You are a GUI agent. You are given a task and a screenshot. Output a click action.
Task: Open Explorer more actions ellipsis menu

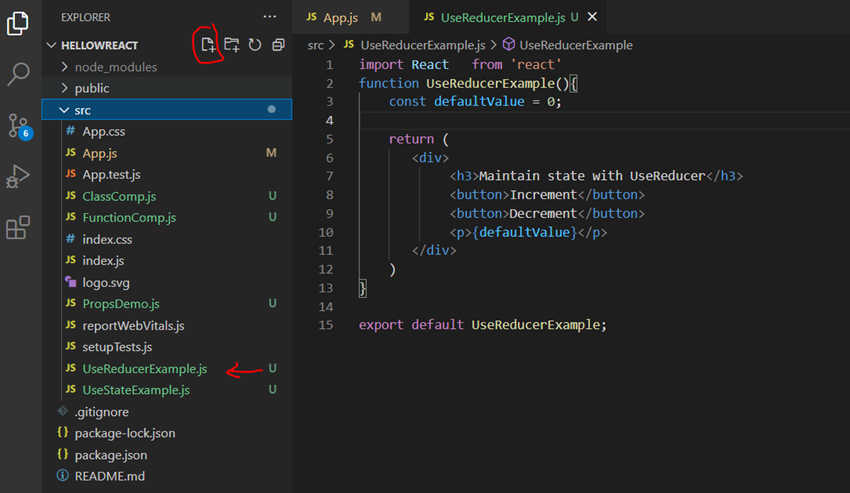[269, 17]
